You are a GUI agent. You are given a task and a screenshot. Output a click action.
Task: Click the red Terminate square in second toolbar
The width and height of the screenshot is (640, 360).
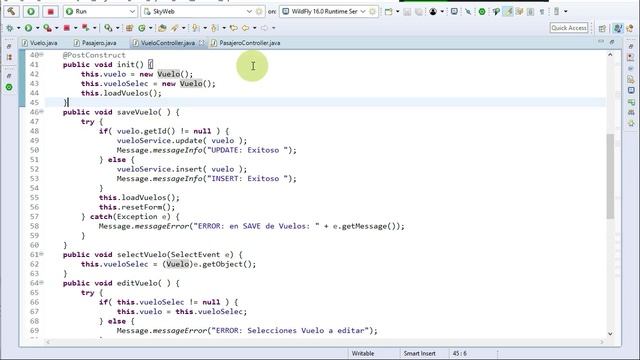(x=67, y=28)
